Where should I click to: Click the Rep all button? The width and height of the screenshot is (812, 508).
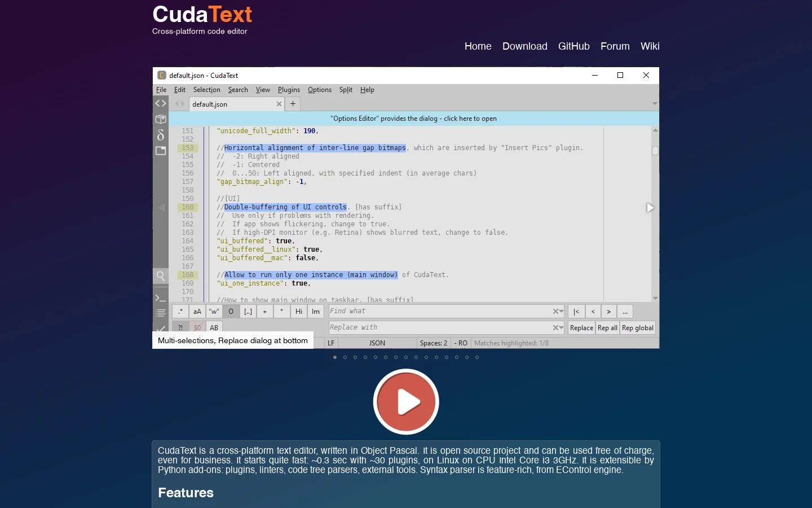pos(607,328)
